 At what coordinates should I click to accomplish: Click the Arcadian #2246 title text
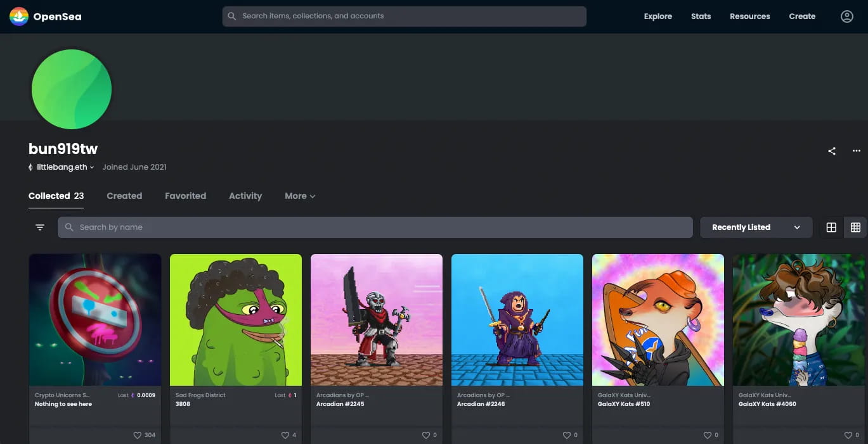(x=481, y=404)
